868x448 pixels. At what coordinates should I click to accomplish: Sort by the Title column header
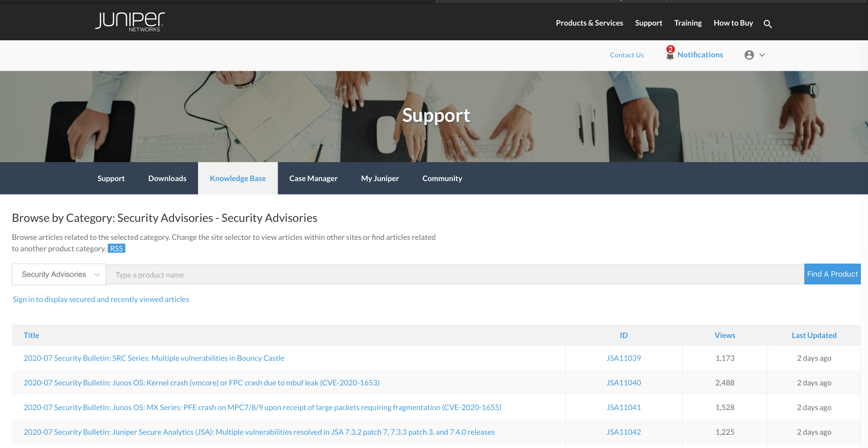tap(31, 335)
